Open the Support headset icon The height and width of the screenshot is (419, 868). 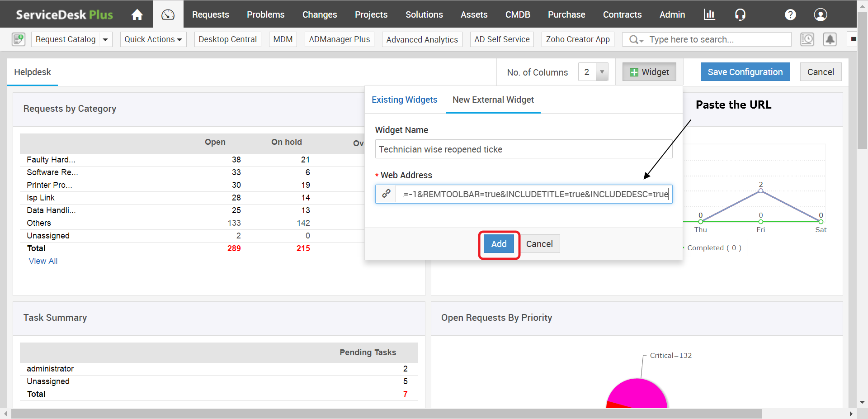[x=740, y=14]
